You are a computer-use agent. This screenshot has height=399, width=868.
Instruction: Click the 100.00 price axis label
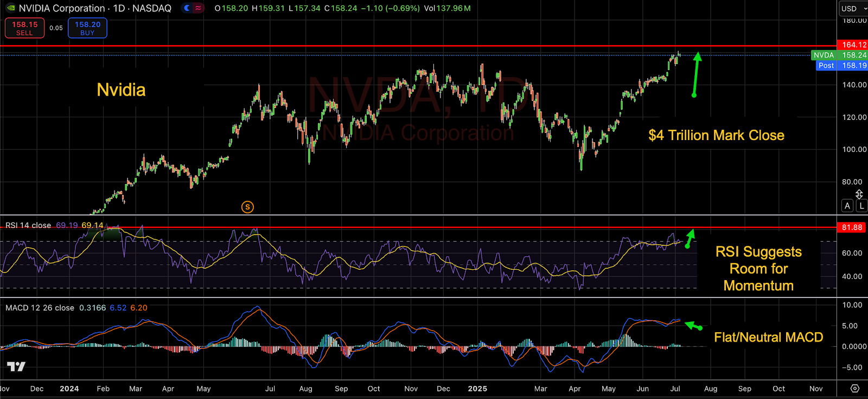854,149
